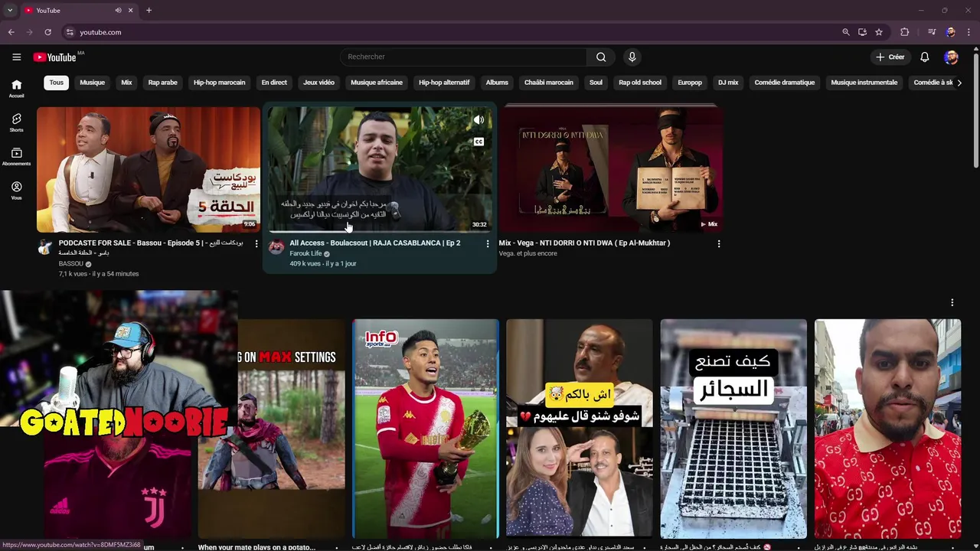Select the Jeux vidéo chip
Screen dimensions: 980x551
pyautogui.click(x=318, y=83)
